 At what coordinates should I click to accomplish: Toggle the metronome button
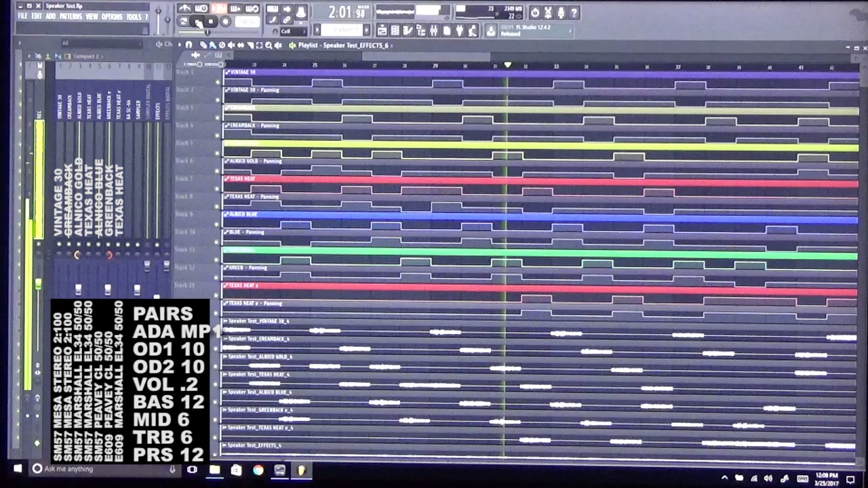coord(184,8)
